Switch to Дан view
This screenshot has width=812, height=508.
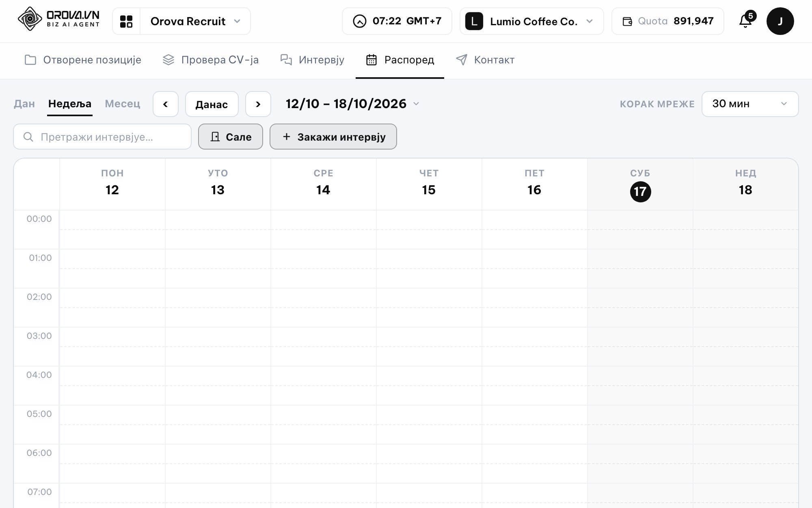[x=24, y=104]
